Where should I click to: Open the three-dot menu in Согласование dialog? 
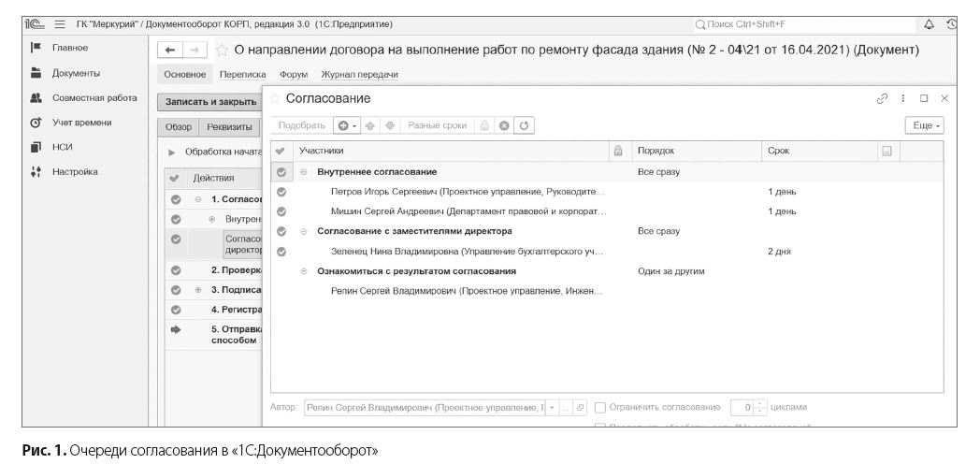pyautogui.click(x=903, y=98)
